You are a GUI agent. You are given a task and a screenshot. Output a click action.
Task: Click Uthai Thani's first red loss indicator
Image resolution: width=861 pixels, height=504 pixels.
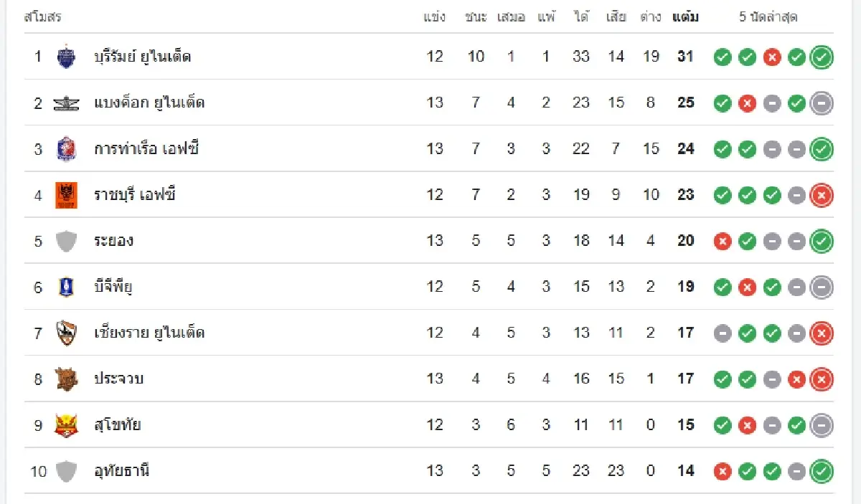[x=723, y=472]
